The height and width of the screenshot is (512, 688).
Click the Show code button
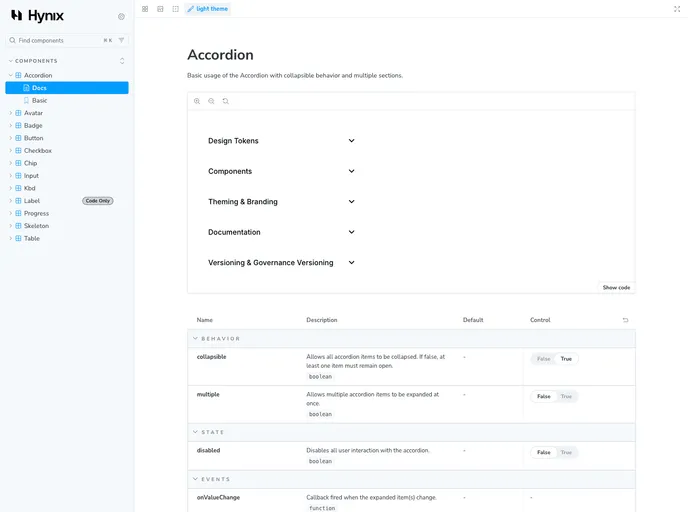[x=616, y=287]
